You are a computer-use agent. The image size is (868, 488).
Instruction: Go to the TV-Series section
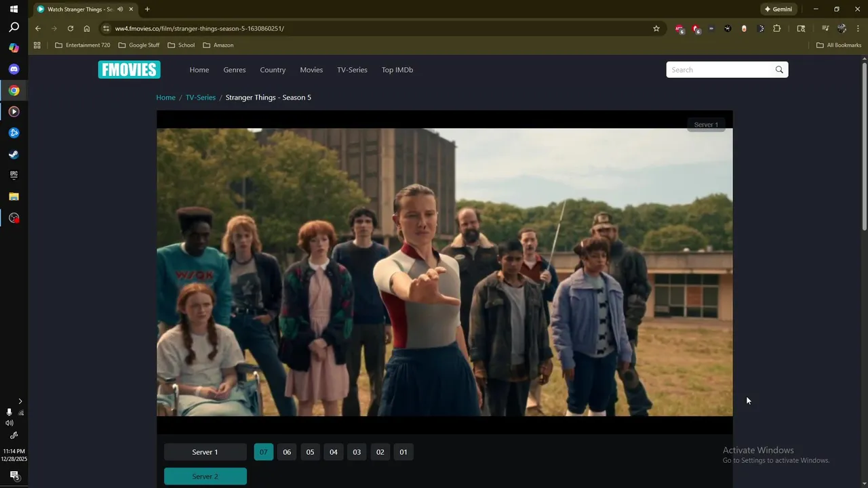pos(352,70)
